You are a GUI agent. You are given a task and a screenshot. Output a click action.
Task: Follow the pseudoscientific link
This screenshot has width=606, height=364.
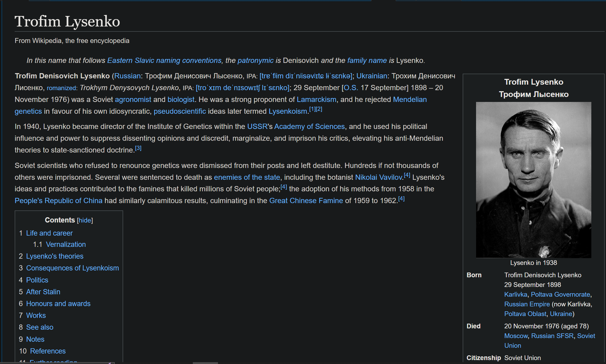tap(180, 111)
